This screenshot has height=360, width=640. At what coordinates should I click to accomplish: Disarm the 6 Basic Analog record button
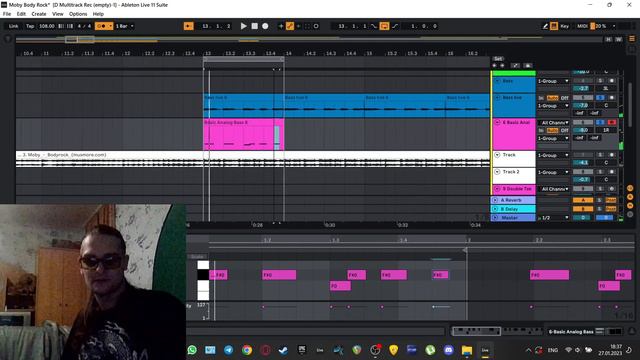(611, 122)
